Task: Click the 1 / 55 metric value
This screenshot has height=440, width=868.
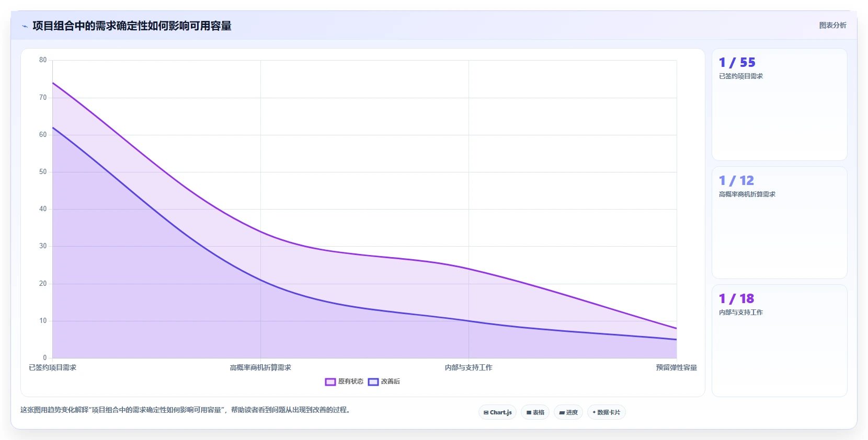Action: coord(737,63)
